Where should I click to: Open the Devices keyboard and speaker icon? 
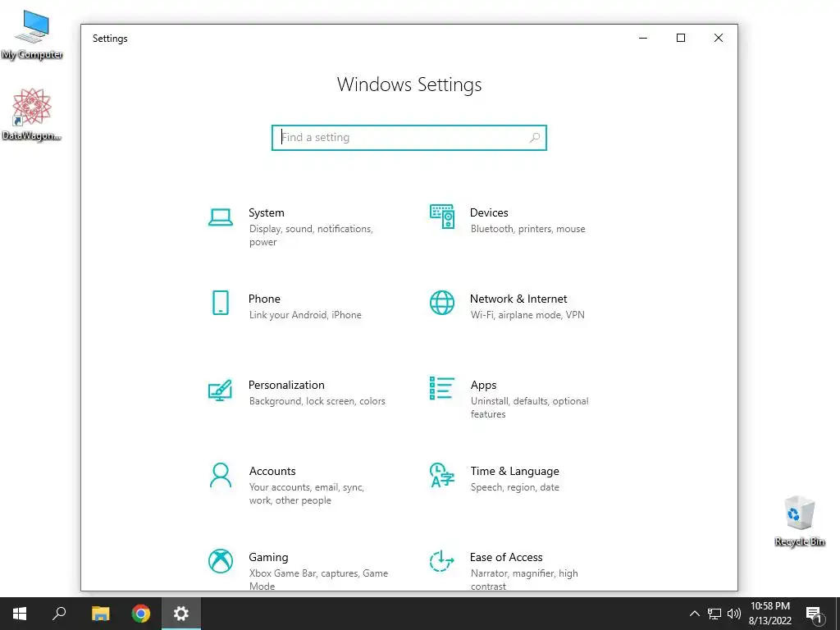[x=442, y=217]
